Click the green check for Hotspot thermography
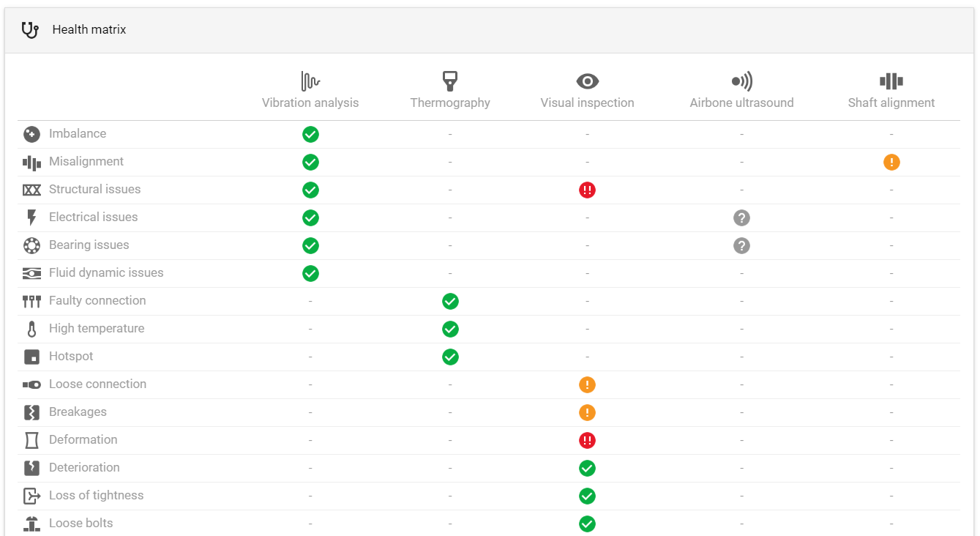This screenshot has height=536, width=980. pyautogui.click(x=450, y=357)
